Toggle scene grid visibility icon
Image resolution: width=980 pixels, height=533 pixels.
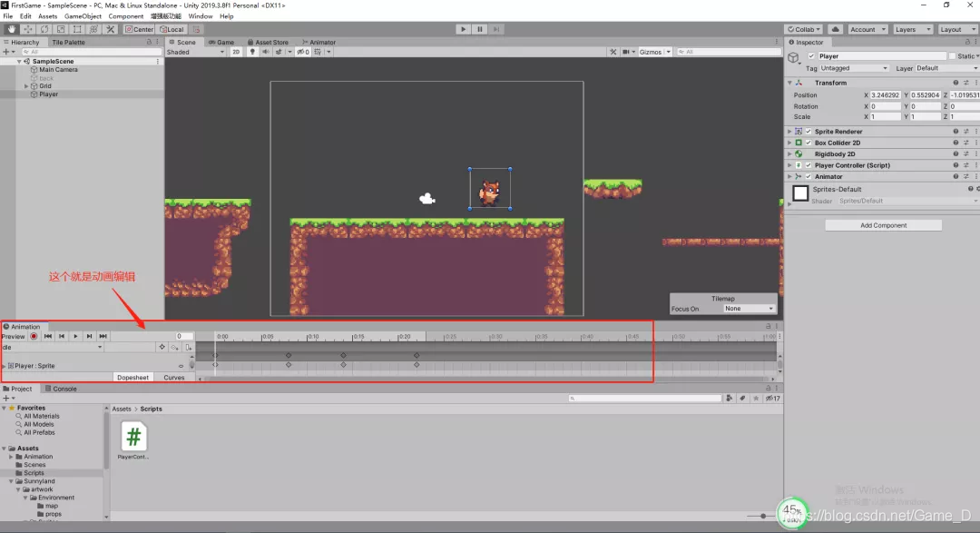click(x=318, y=52)
